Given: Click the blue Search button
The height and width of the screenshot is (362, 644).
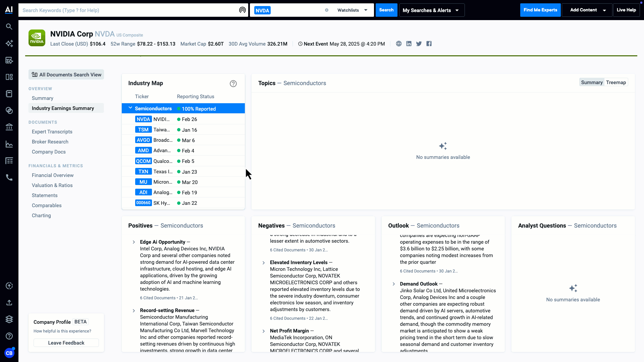Looking at the screenshot, I should pos(386,10).
